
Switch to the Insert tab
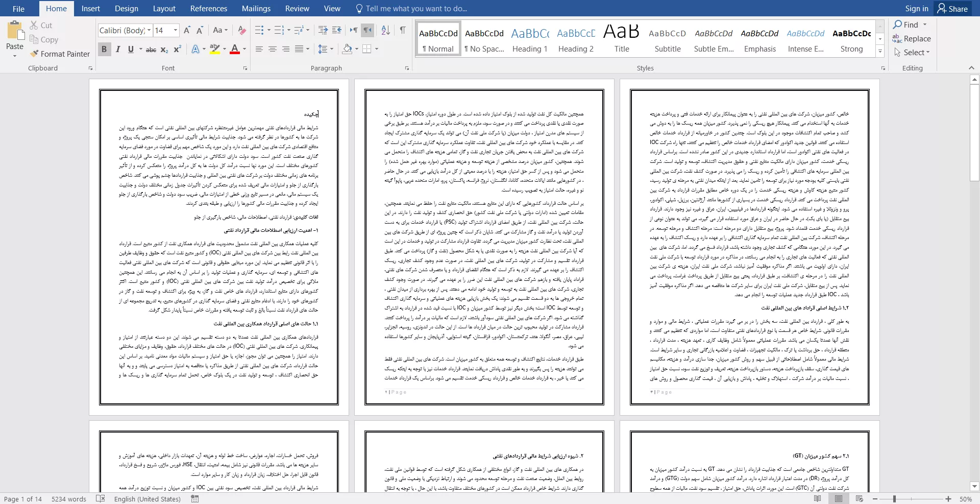coord(91,9)
